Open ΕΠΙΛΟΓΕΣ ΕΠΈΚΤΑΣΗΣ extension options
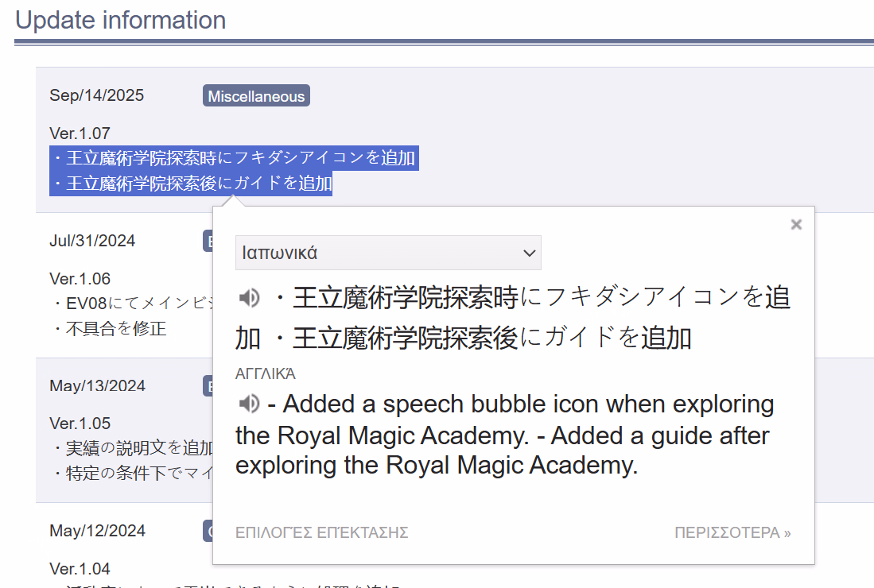The width and height of the screenshot is (874, 588). pos(321,532)
